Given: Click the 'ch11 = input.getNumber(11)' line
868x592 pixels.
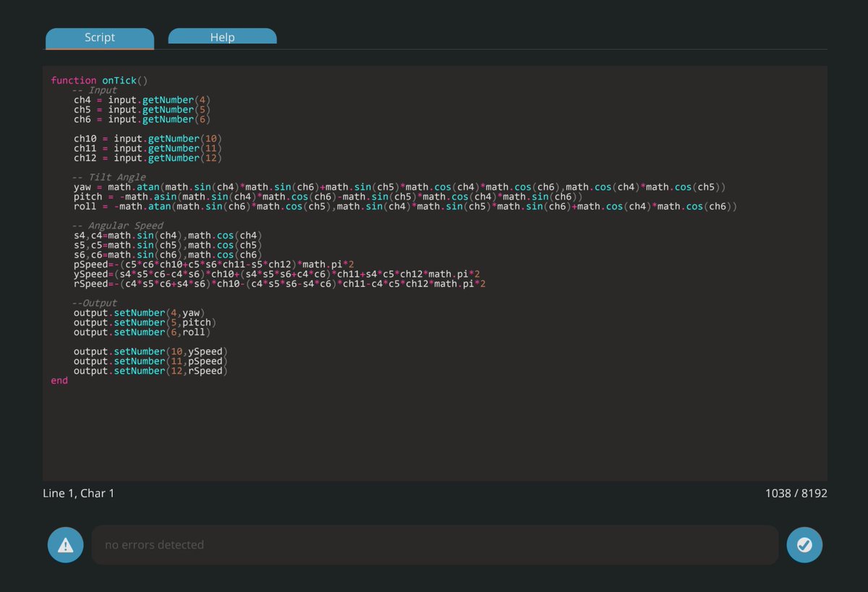Looking at the screenshot, I should click(x=148, y=148).
